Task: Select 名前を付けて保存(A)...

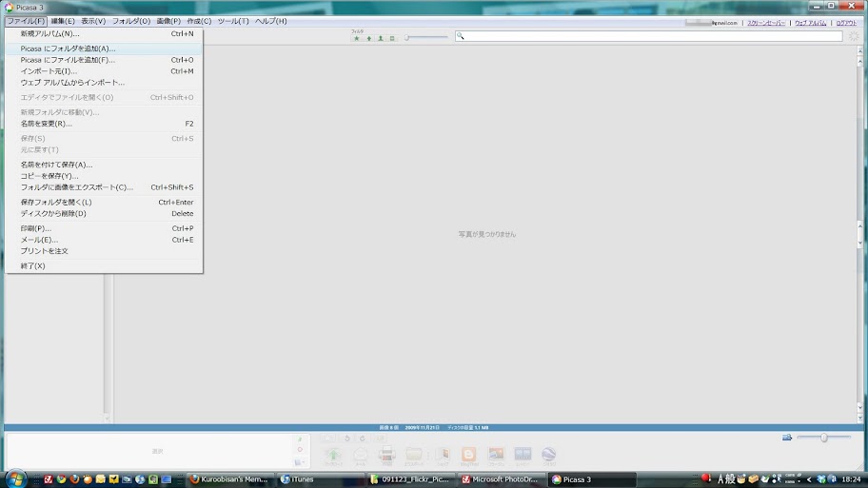Action: click(104, 165)
